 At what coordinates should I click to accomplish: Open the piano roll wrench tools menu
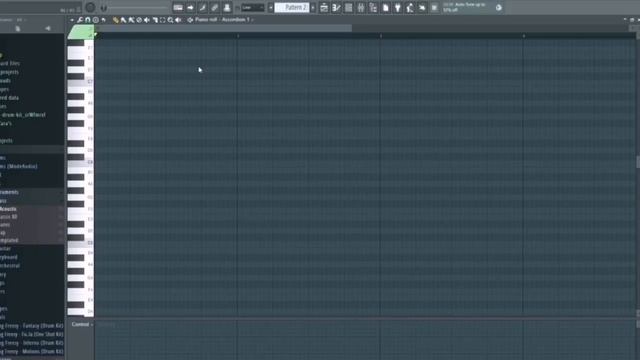[80, 20]
